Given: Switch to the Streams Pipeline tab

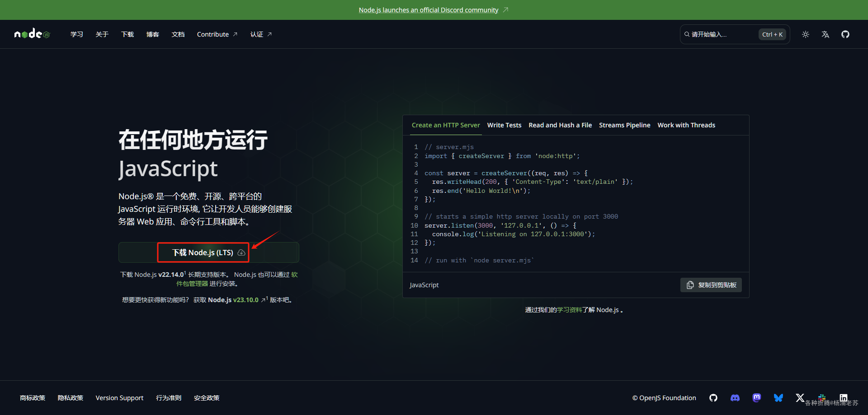Looking at the screenshot, I should click(x=625, y=125).
